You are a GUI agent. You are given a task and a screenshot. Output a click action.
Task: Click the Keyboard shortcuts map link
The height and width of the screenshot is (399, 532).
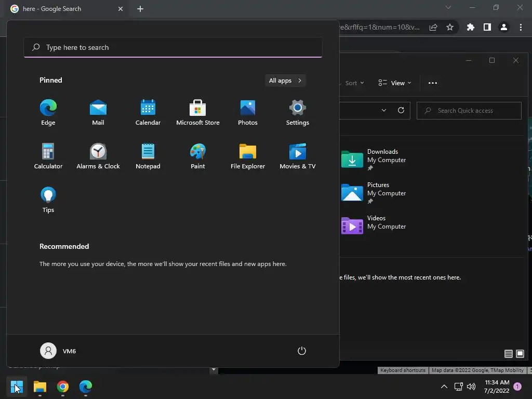click(x=403, y=370)
